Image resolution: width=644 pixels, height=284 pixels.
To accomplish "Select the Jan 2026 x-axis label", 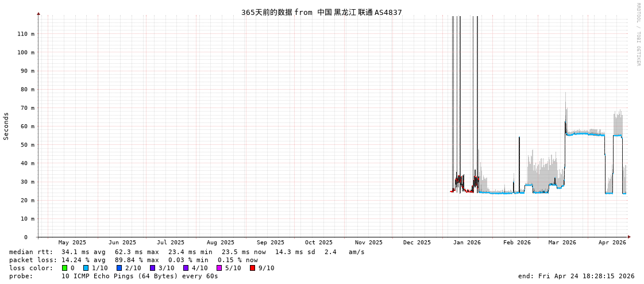I will point(466,243).
